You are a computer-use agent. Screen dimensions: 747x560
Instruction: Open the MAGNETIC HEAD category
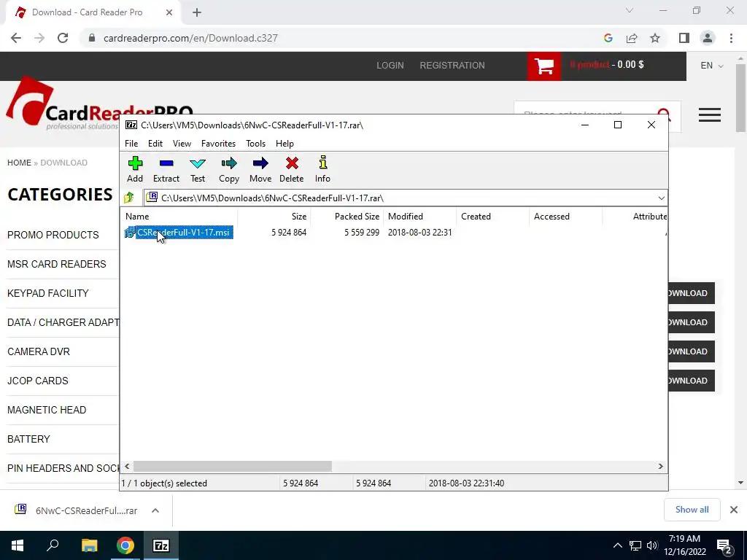point(47,410)
